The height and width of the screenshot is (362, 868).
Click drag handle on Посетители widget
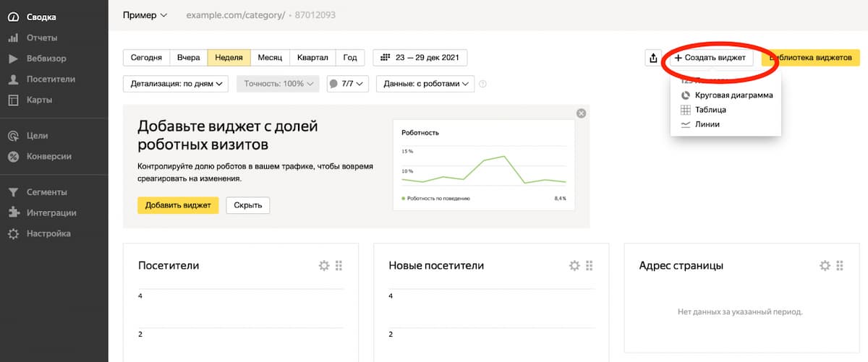pyautogui.click(x=339, y=266)
